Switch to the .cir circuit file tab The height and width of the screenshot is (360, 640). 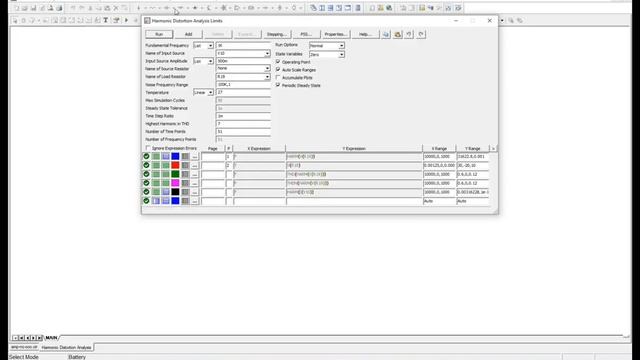pos(24,347)
